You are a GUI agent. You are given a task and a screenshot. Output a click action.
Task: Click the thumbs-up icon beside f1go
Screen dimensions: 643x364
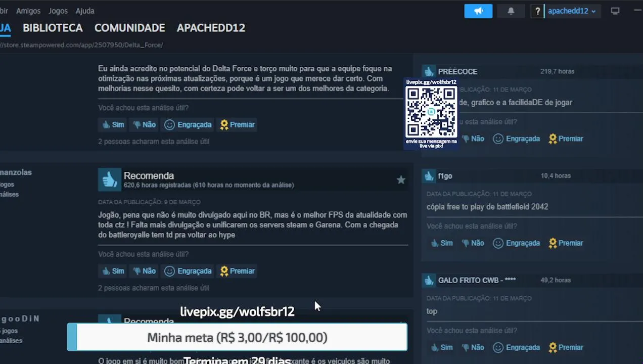pyautogui.click(x=429, y=175)
